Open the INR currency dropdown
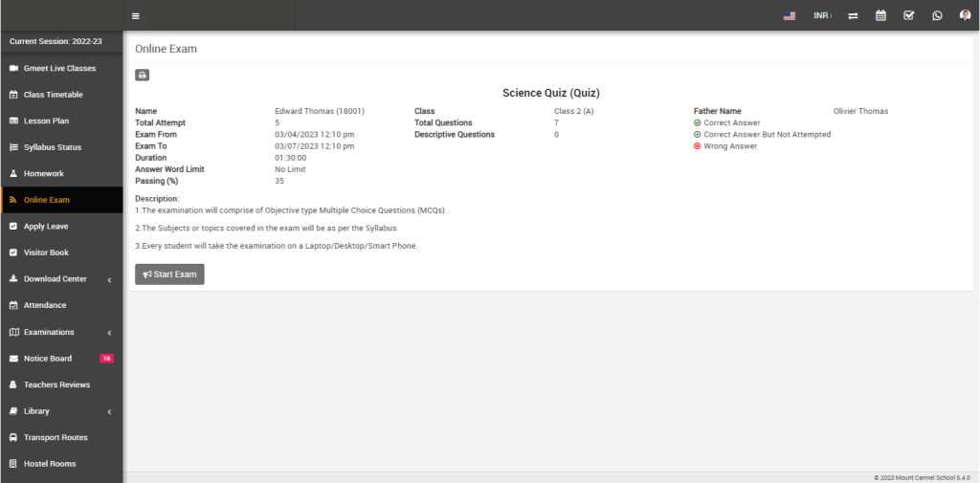This screenshot has width=980, height=483. 821,15
